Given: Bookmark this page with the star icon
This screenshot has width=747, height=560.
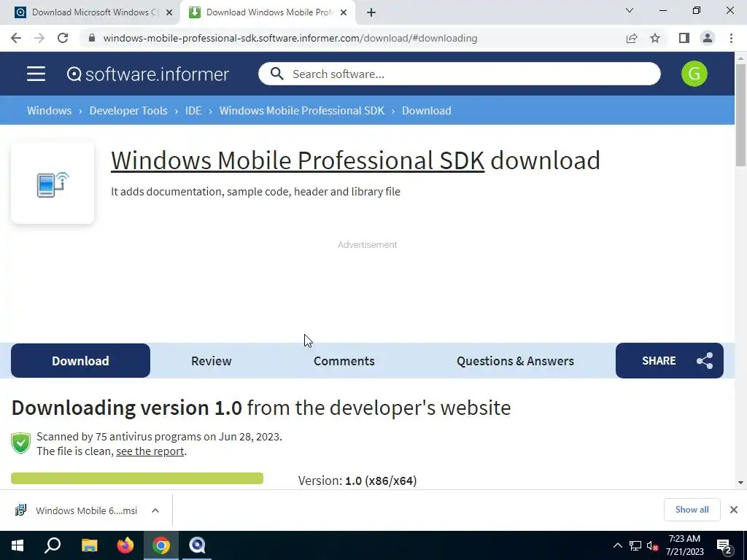Looking at the screenshot, I should click(x=655, y=38).
